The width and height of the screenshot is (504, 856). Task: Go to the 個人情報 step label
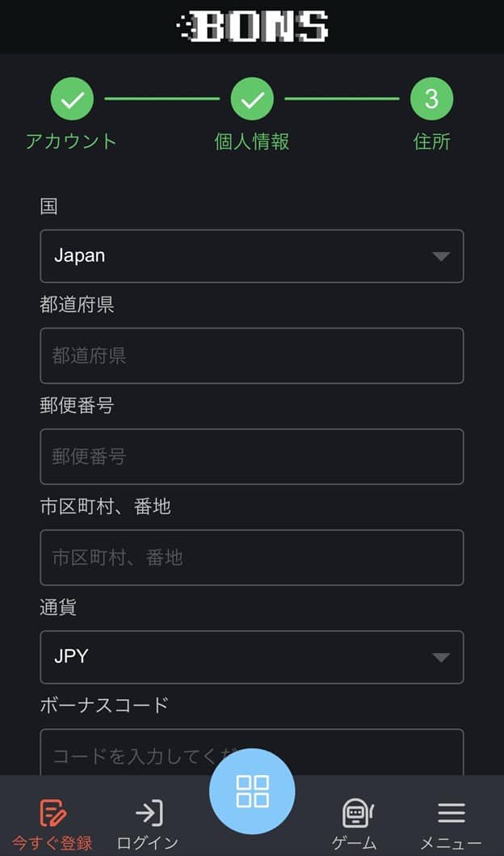tap(252, 141)
